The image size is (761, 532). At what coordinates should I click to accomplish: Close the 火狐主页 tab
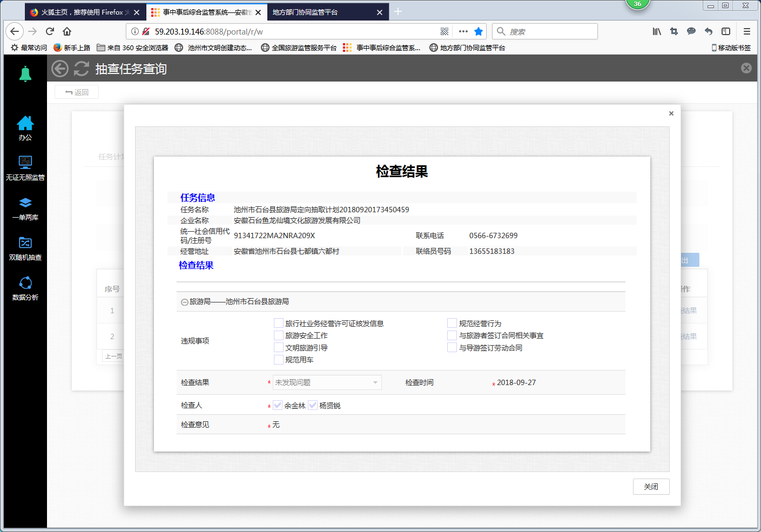(137, 12)
